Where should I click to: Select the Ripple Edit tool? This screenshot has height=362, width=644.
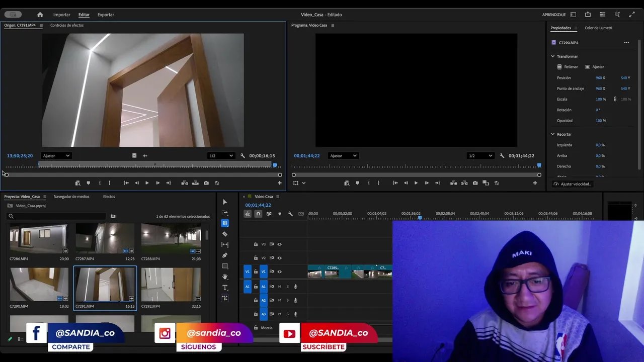(225, 223)
